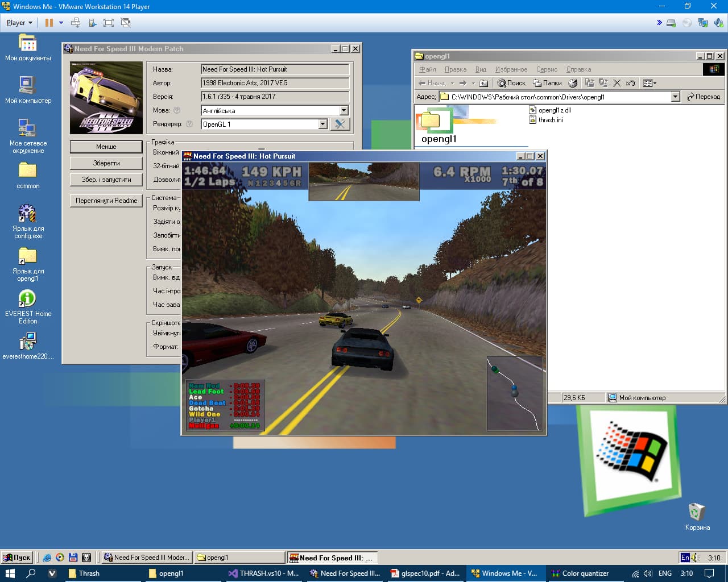Click Move To icon in Explorer toolbar
The height and width of the screenshot is (582, 728).
click(589, 83)
